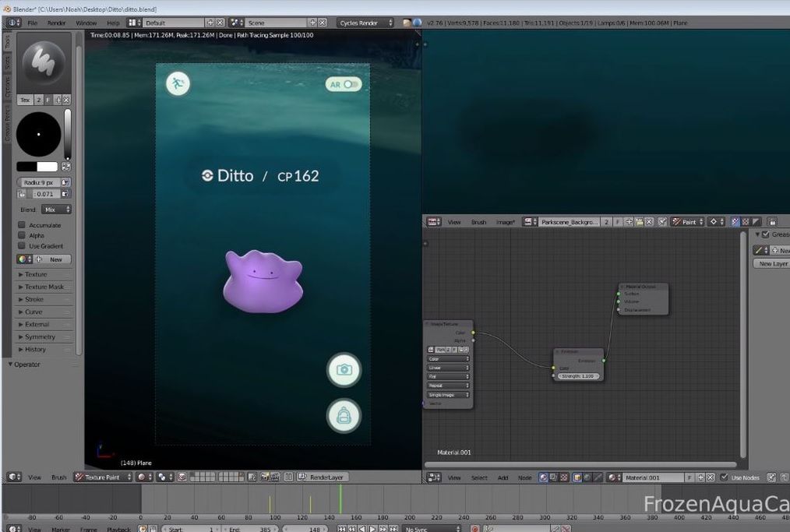
Task: Open the Render menu
Action: click(x=56, y=23)
